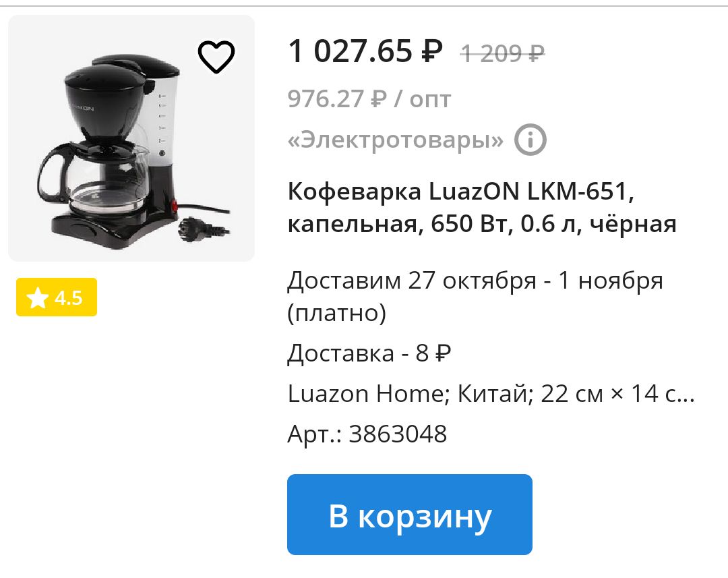Expand the truncated Luazon Home; Китай specs line

click(x=491, y=394)
